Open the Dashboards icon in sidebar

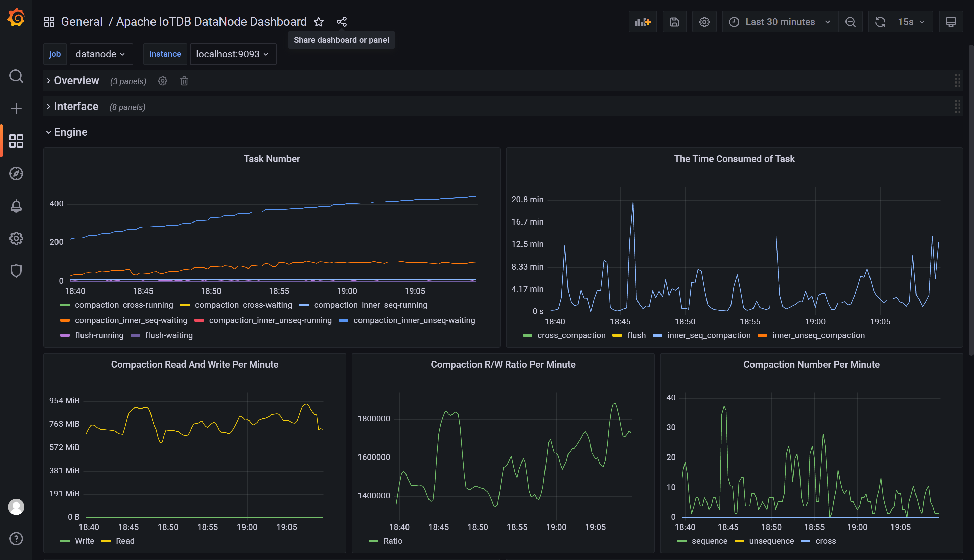pyautogui.click(x=16, y=141)
